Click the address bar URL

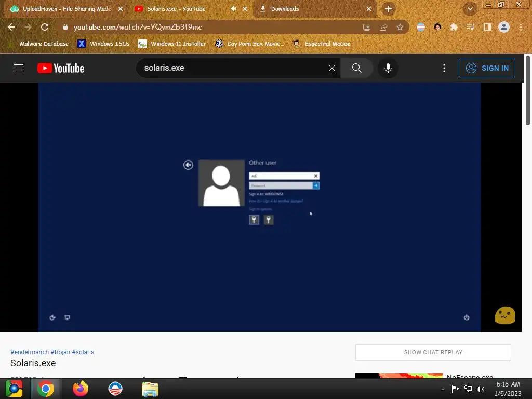click(x=137, y=27)
